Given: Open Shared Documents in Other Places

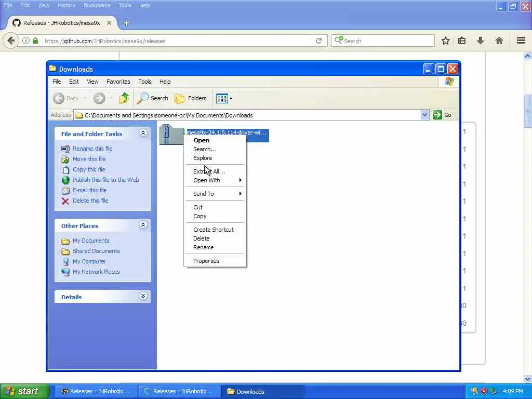Looking at the screenshot, I should pyautogui.click(x=96, y=251).
